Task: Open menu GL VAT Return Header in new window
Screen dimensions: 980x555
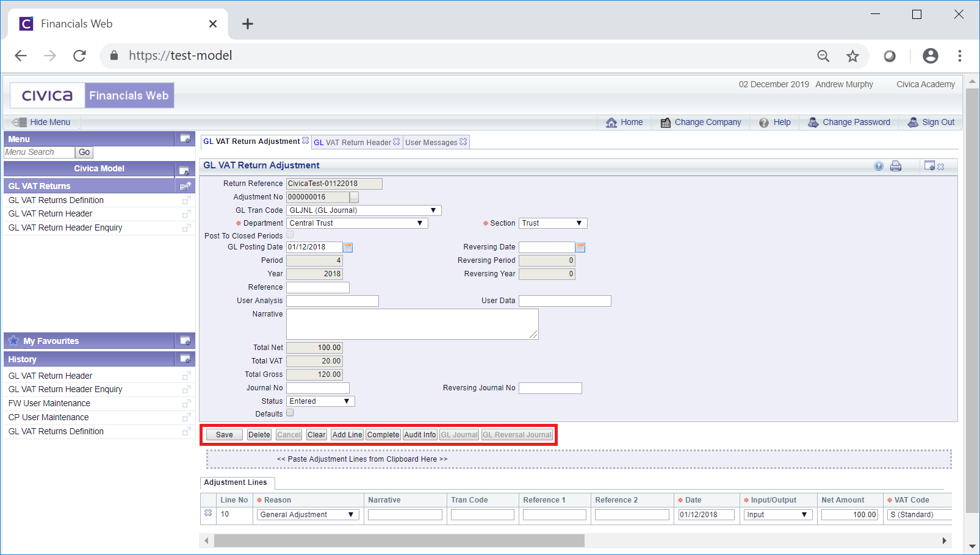Action: [x=187, y=214]
